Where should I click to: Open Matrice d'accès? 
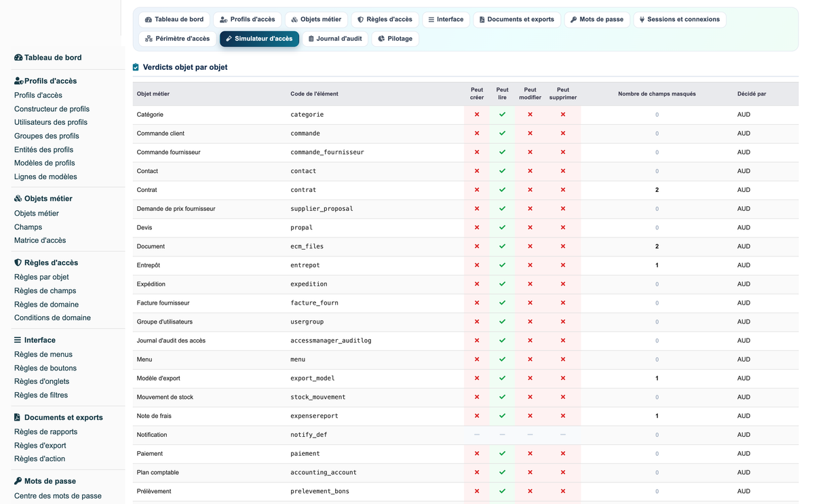coord(40,241)
